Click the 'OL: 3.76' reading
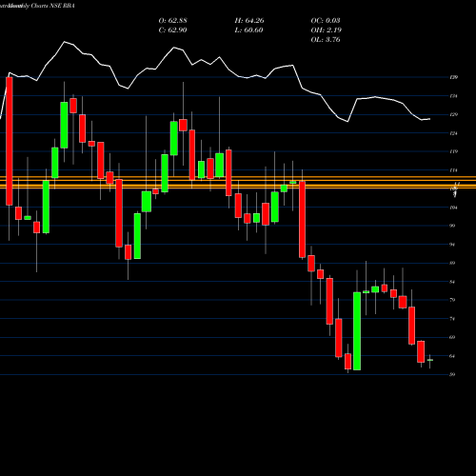Image resolution: width=476 pixels, height=476 pixels. pos(326,40)
